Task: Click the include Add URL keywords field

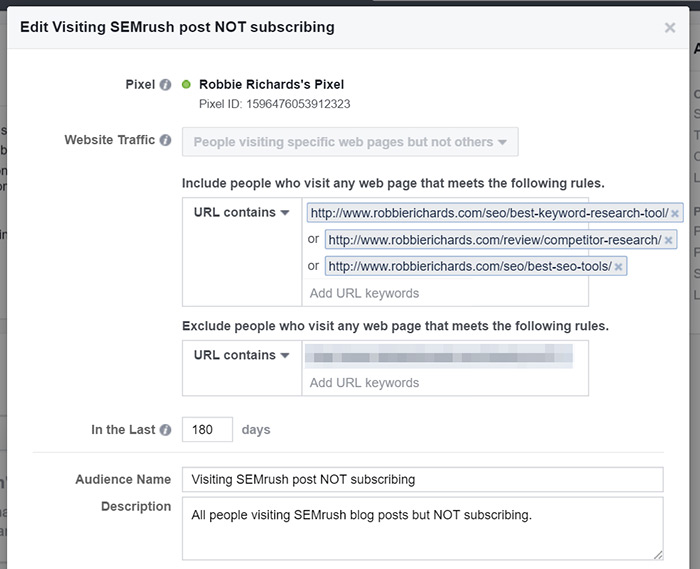Action: pos(440,293)
